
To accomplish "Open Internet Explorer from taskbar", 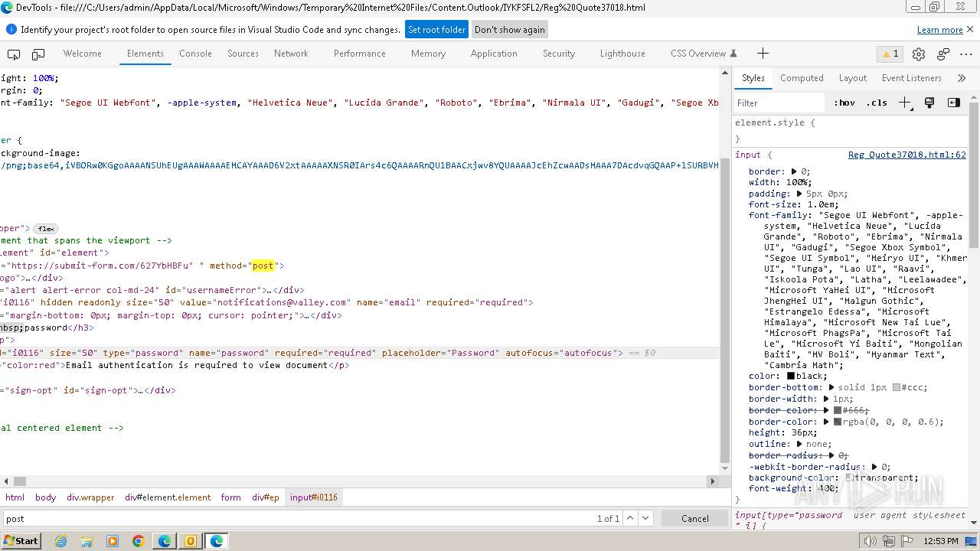I will coord(60,541).
